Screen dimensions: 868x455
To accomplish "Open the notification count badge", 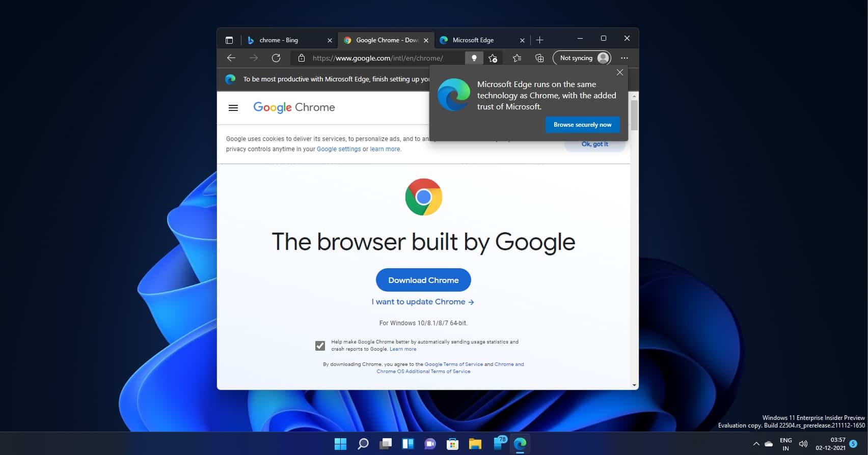I will tap(853, 444).
